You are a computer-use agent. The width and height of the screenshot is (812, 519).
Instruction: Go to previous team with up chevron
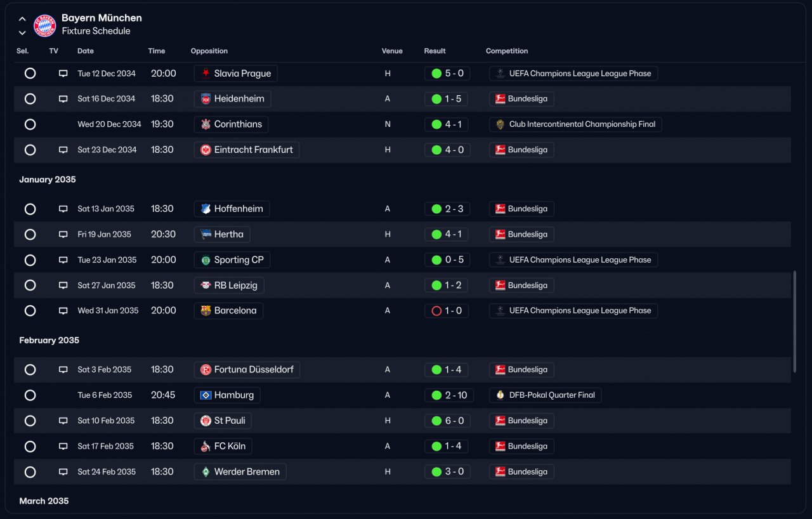(x=22, y=19)
